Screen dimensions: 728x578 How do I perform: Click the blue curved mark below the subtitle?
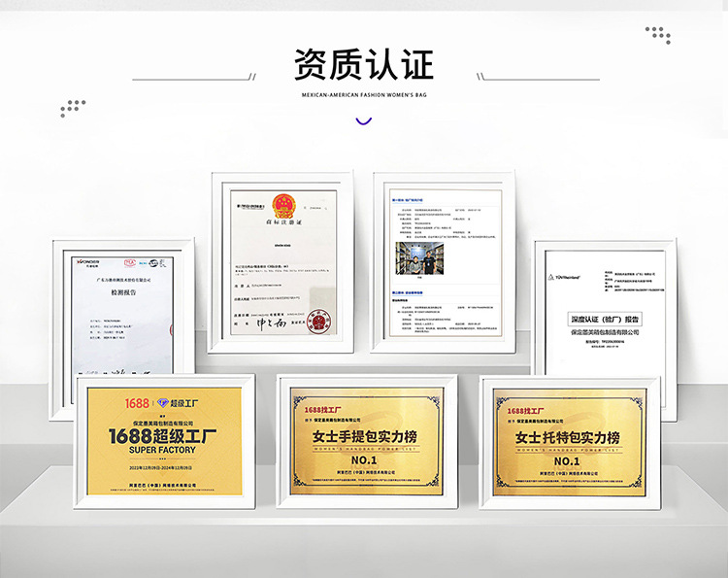point(364,122)
